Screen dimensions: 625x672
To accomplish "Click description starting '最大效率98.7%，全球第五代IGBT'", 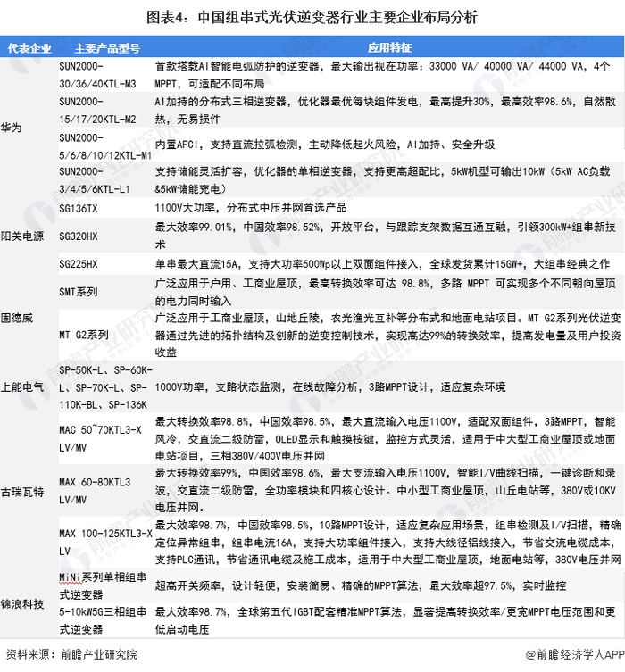I will [x=386, y=620].
